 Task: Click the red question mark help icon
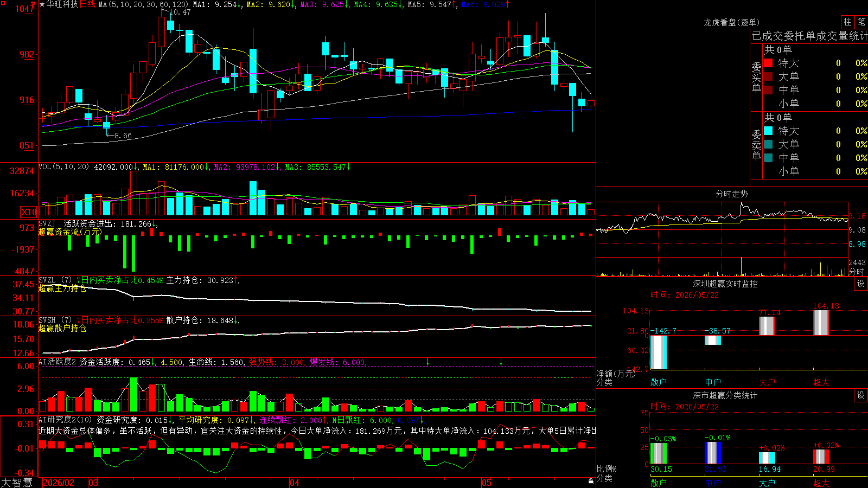pyautogui.click(x=33, y=4)
